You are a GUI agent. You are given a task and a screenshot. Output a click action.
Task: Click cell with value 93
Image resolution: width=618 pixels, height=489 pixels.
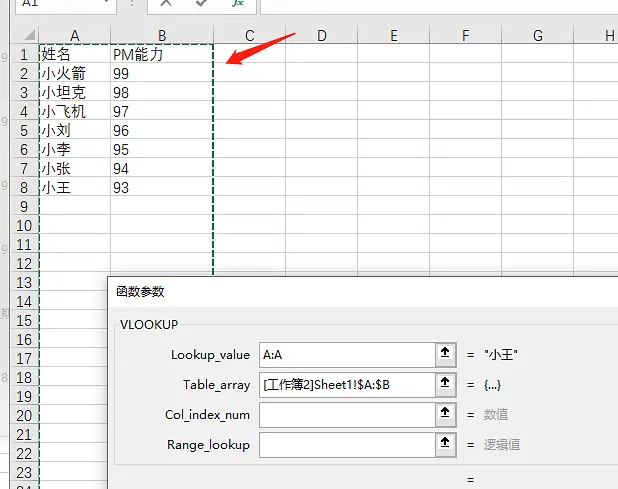coord(162,188)
